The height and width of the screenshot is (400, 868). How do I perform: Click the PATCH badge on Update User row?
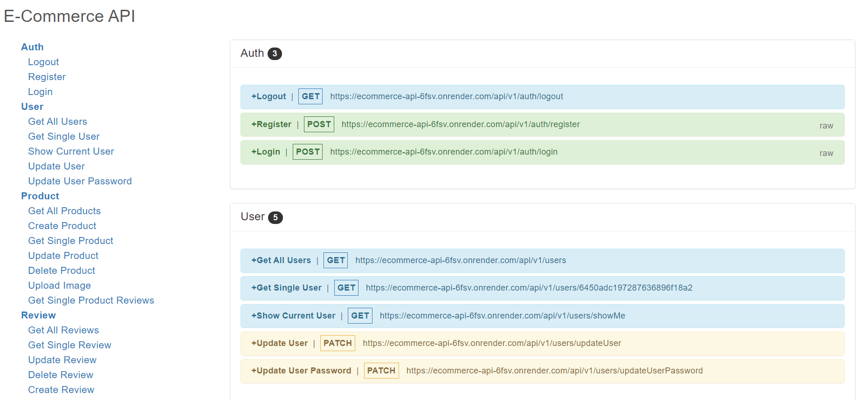tap(338, 343)
